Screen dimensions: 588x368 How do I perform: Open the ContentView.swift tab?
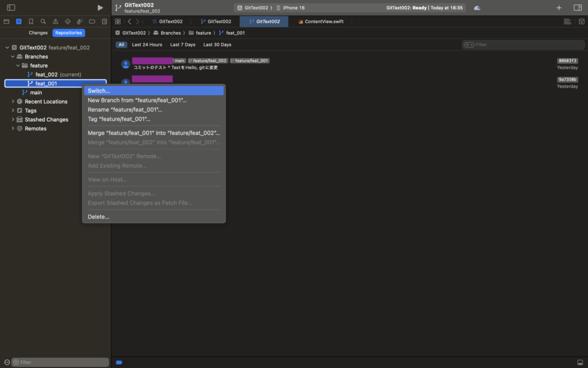(320, 21)
